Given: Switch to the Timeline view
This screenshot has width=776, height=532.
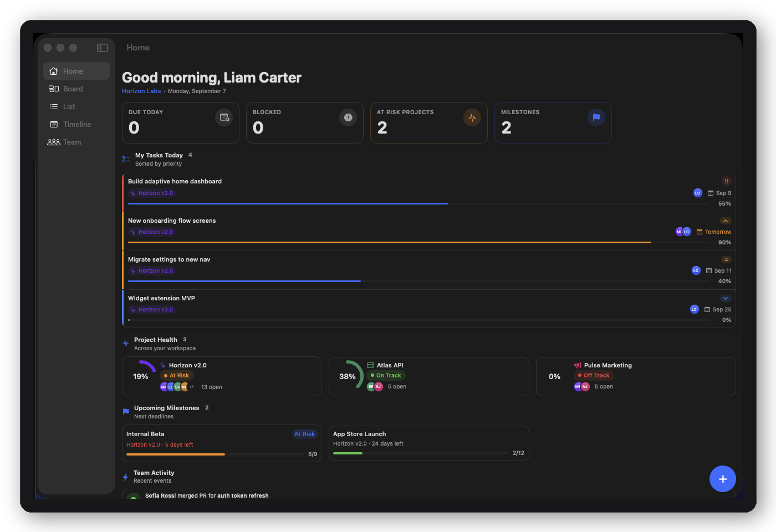Looking at the screenshot, I should coord(76,124).
